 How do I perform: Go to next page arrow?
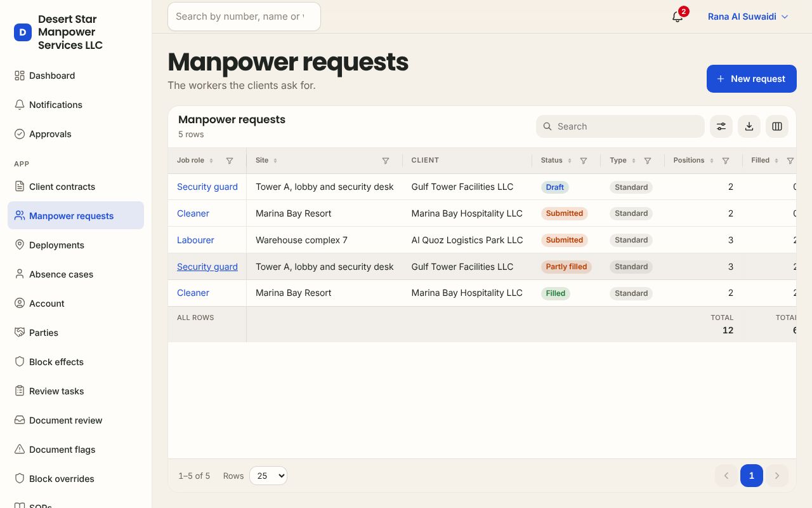[777, 476]
